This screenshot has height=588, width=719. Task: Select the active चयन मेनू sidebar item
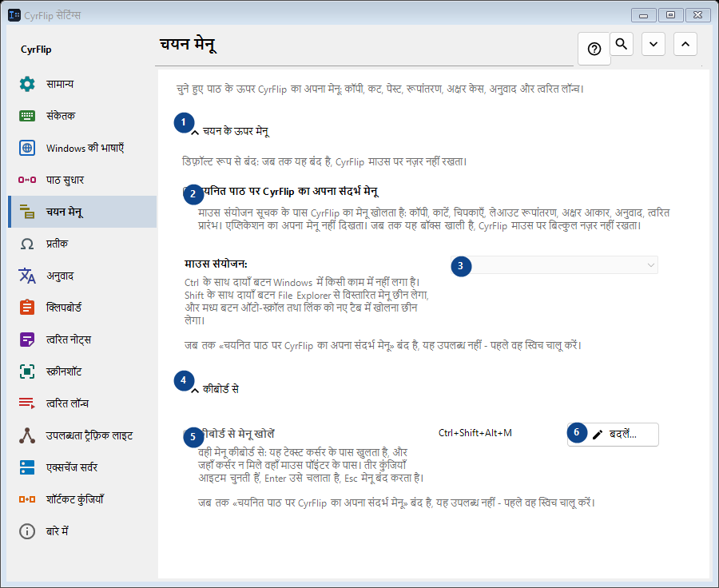pos(82,212)
